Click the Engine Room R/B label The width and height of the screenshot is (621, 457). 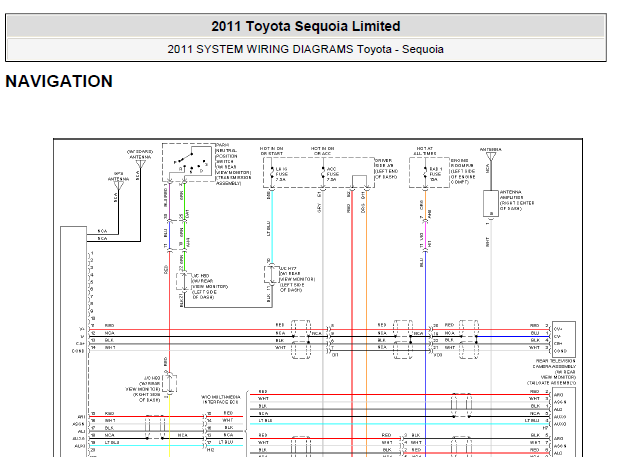[x=463, y=171]
